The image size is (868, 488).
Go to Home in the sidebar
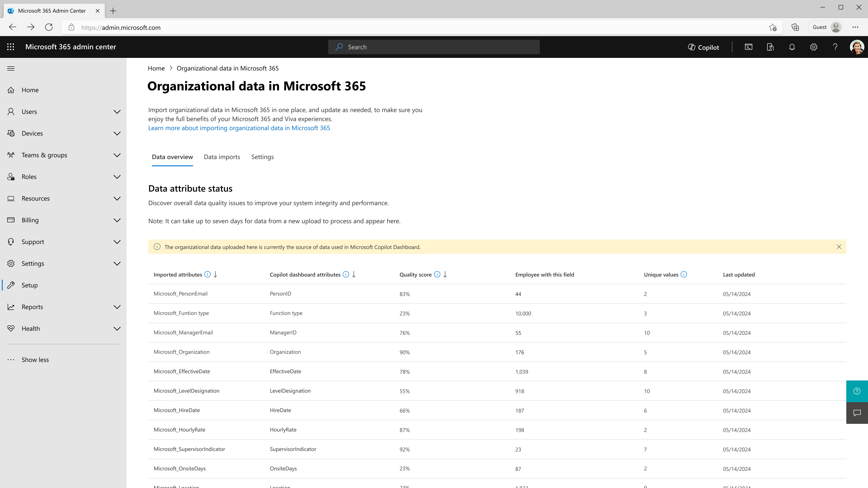click(x=63, y=90)
